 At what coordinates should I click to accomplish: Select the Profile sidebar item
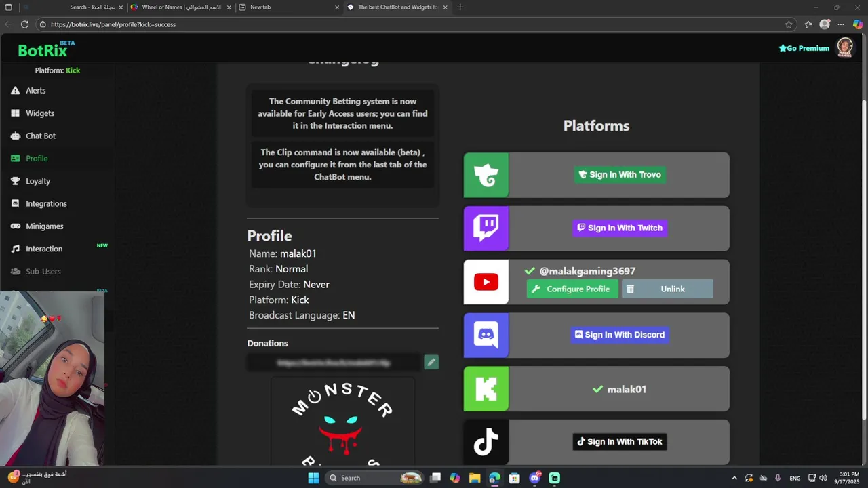pyautogui.click(x=37, y=159)
